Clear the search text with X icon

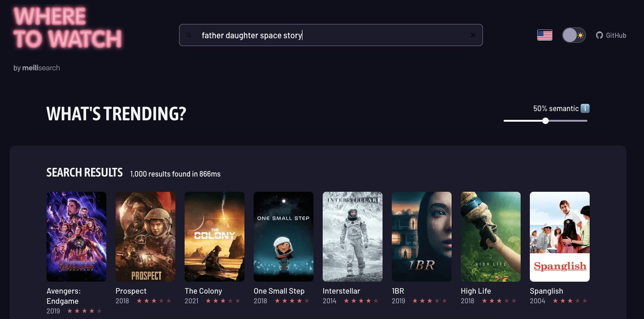tap(473, 35)
